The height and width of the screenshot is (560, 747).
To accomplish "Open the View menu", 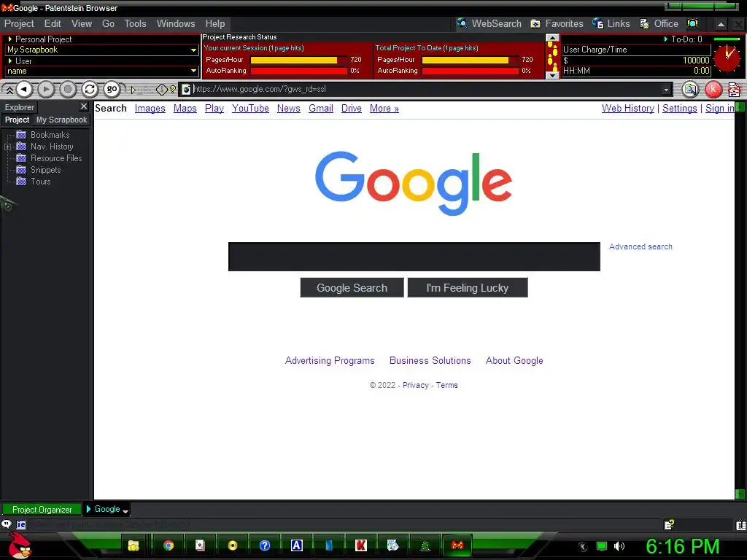I will [82, 23].
